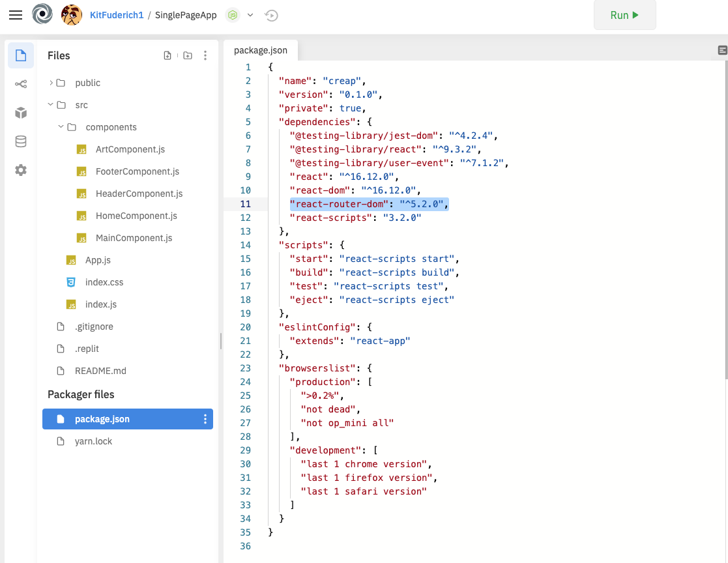Click the SinglePageApp repl name
Image resolution: width=728 pixels, height=563 pixels.
point(186,16)
